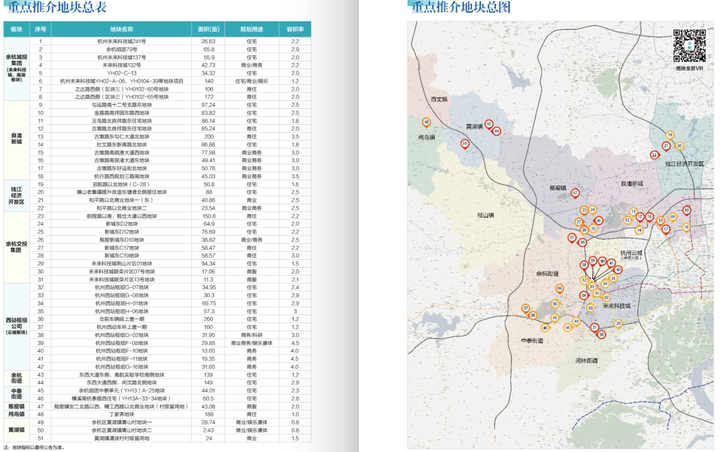The height and width of the screenshot is (452, 720).
Task: Click area value 29.85 in the table
Action: tap(208, 343)
